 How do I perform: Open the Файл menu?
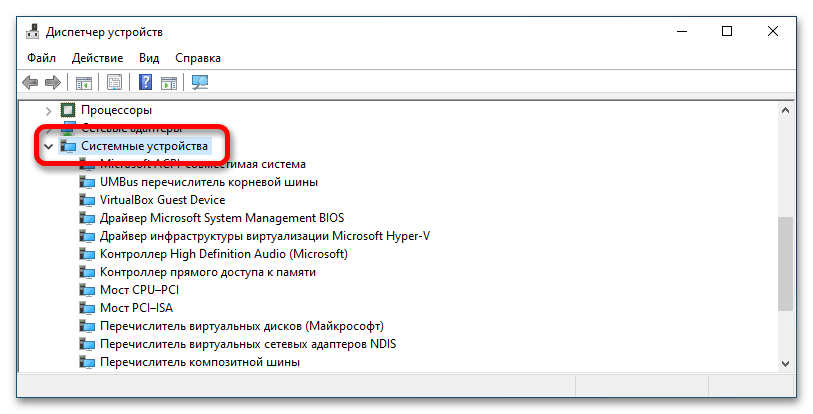click(42, 58)
